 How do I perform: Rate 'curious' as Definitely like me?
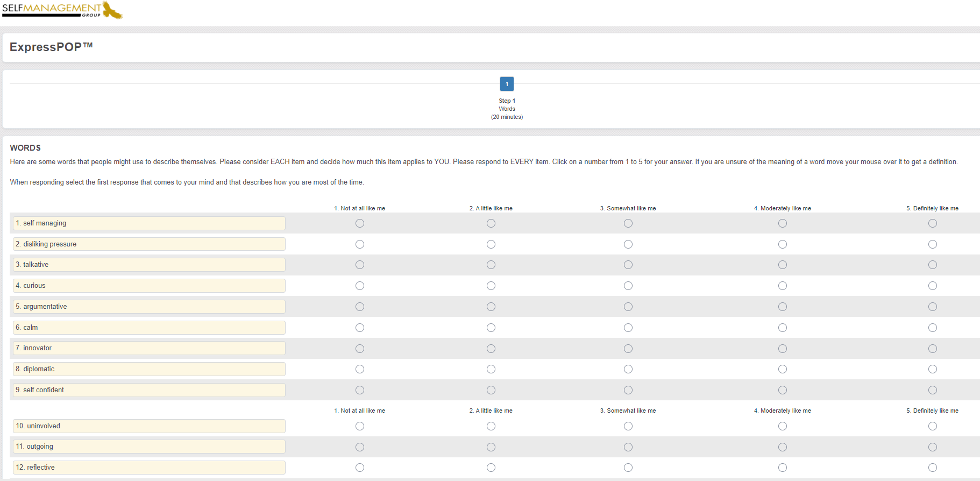pos(933,286)
